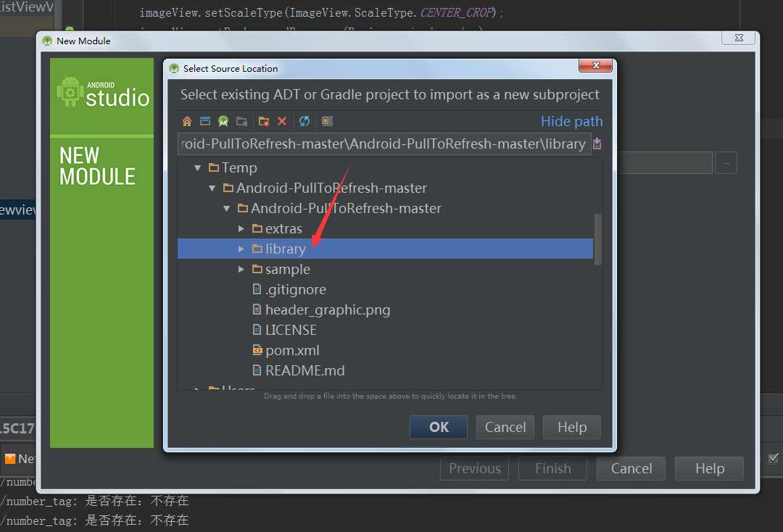Click Hide path link

point(571,121)
